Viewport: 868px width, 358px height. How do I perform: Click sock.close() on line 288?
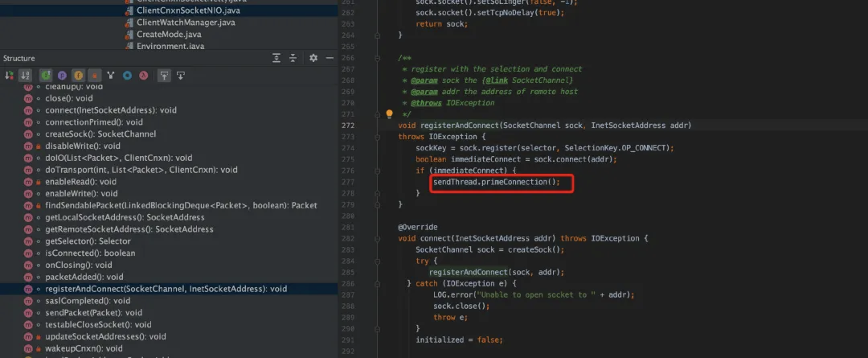click(461, 307)
